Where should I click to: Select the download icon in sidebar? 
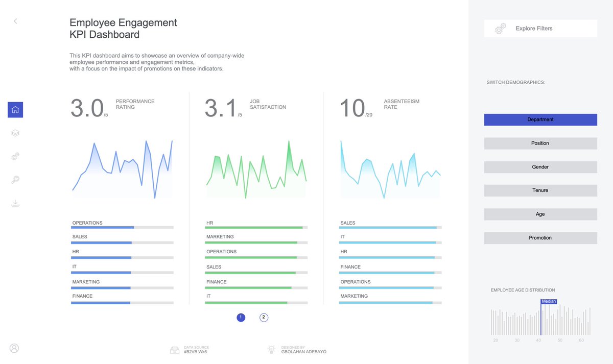pyautogui.click(x=15, y=204)
